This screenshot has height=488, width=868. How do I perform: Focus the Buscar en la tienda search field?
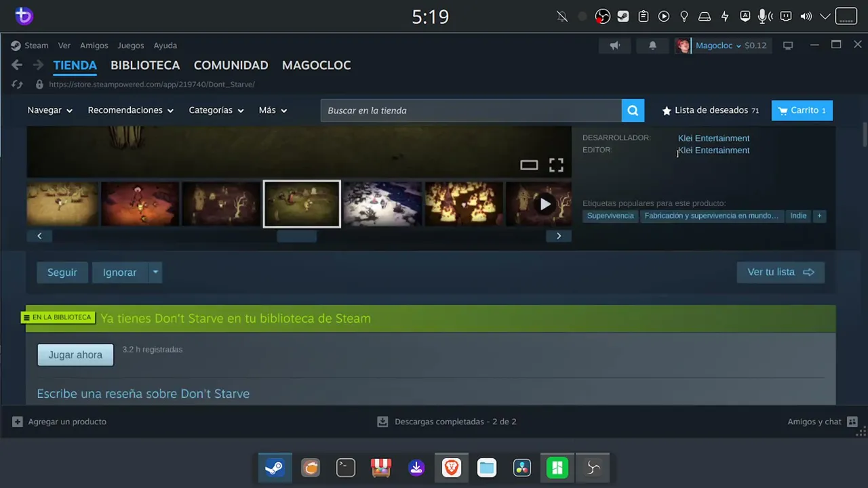pyautogui.click(x=471, y=110)
